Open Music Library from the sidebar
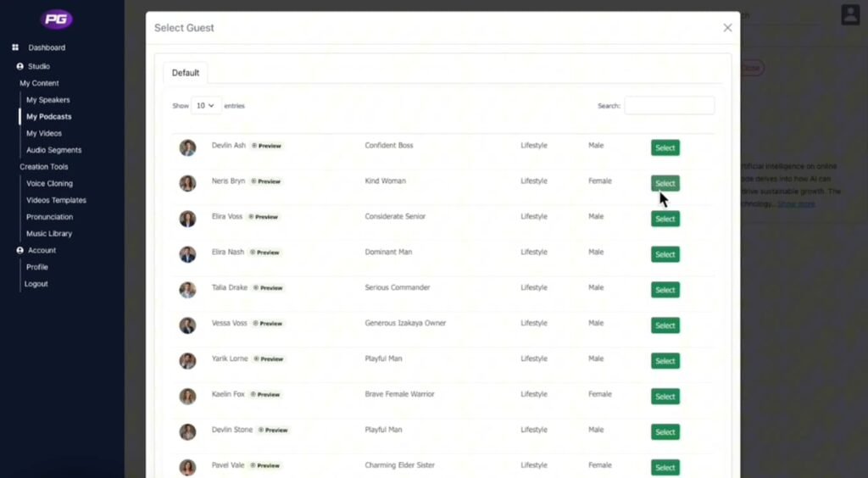 point(49,233)
